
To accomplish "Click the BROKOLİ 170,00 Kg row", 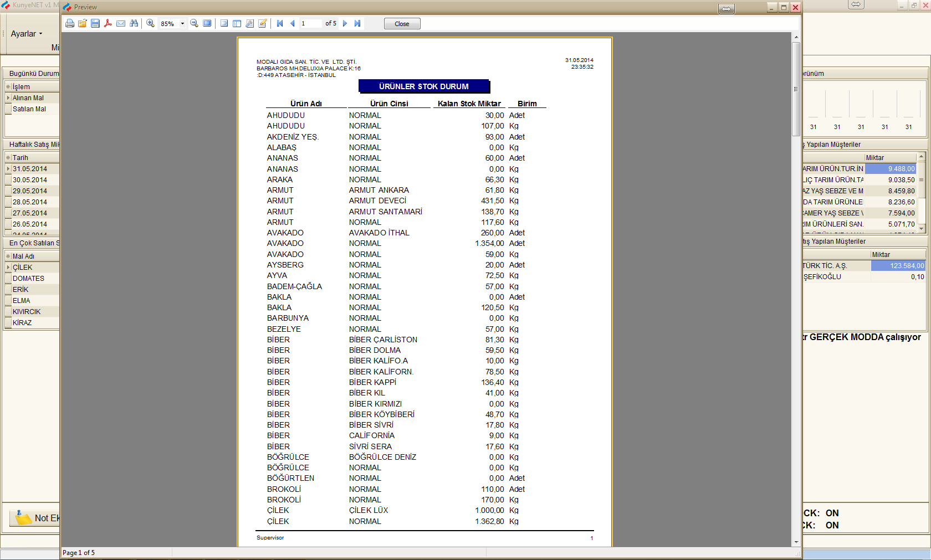I will pyautogui.click(x=395, y=500).
